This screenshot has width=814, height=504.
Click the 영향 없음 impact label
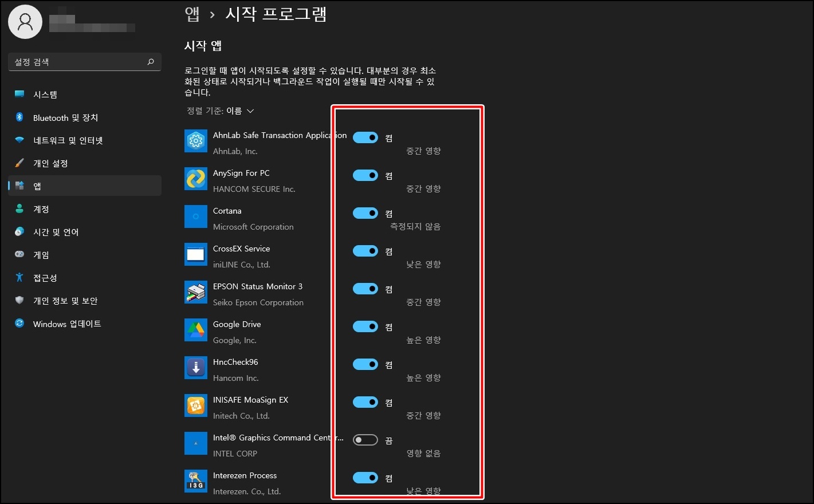point(424,454)
